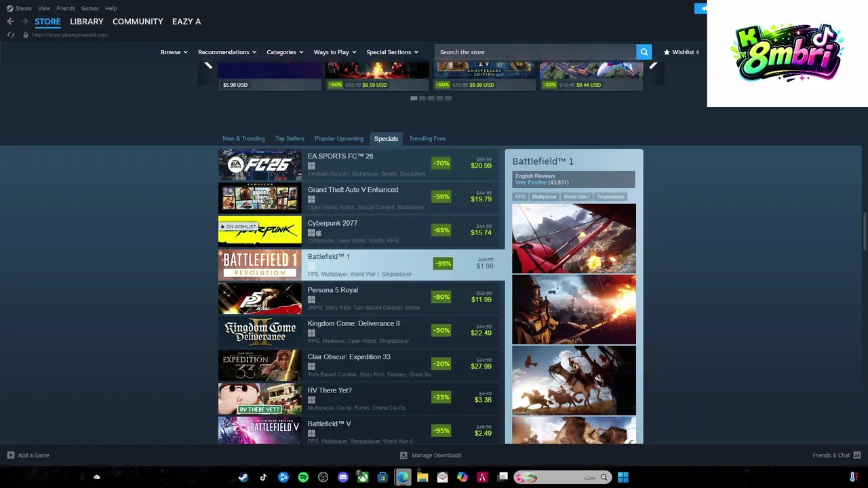Click the store search magnifier button
Screen dimensions: 868x488
(x=644, y=52)
